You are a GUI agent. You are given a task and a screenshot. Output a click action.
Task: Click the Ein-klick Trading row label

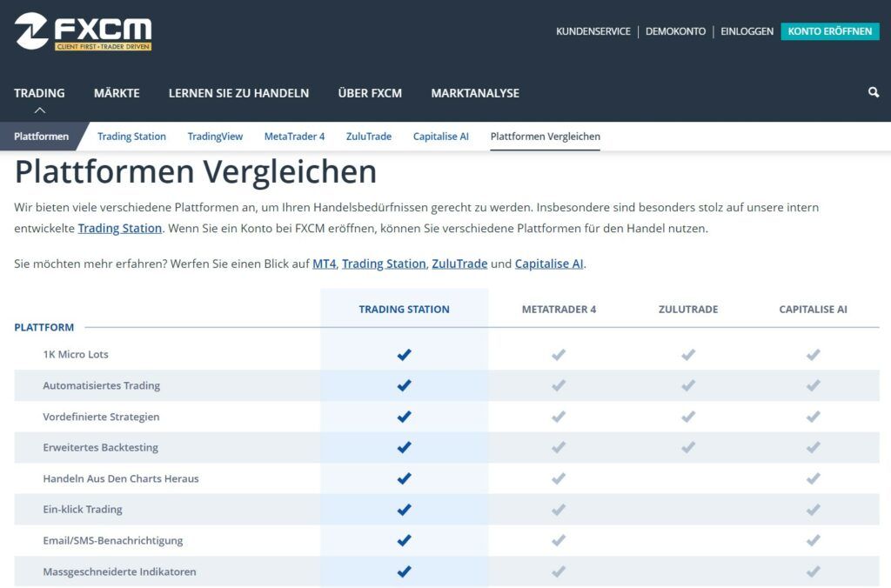pyautogui.click(x=83, y=509)
